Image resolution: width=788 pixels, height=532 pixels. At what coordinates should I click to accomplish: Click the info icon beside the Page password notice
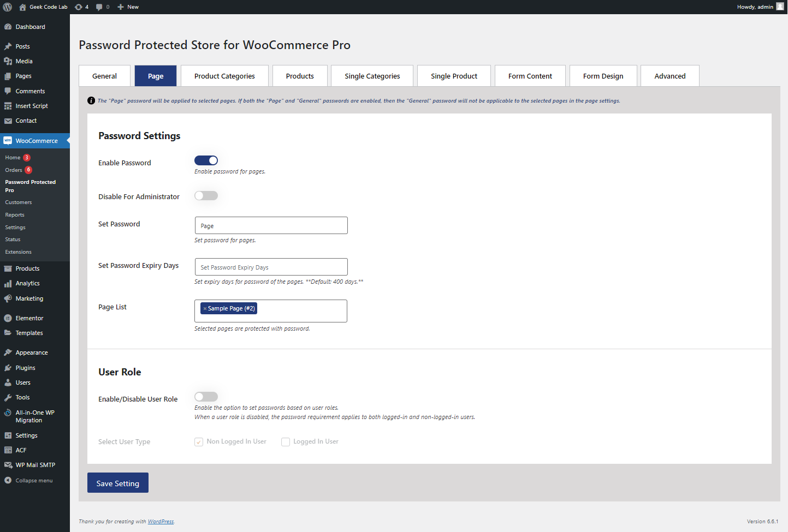coord(91,100)
